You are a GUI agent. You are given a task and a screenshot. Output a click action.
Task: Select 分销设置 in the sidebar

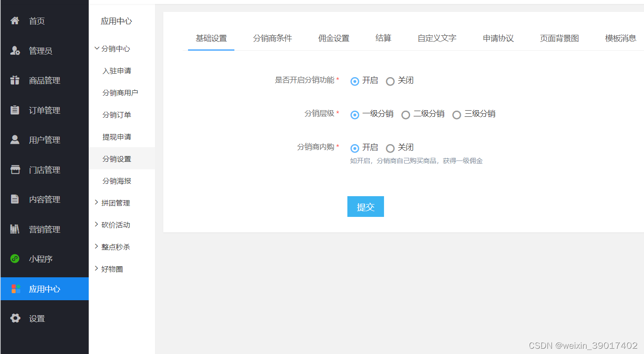[122, 159]
